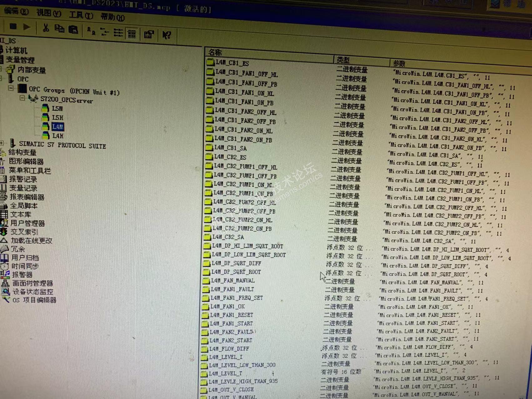
Task: Open 加载在线更改 entry
Action: click(x=32, y=240)
